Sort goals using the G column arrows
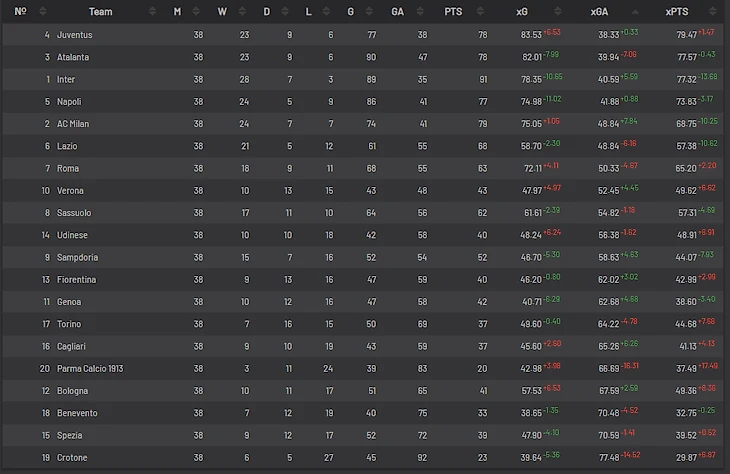Viewport: 730px width, 474px height. click(366, 12)
